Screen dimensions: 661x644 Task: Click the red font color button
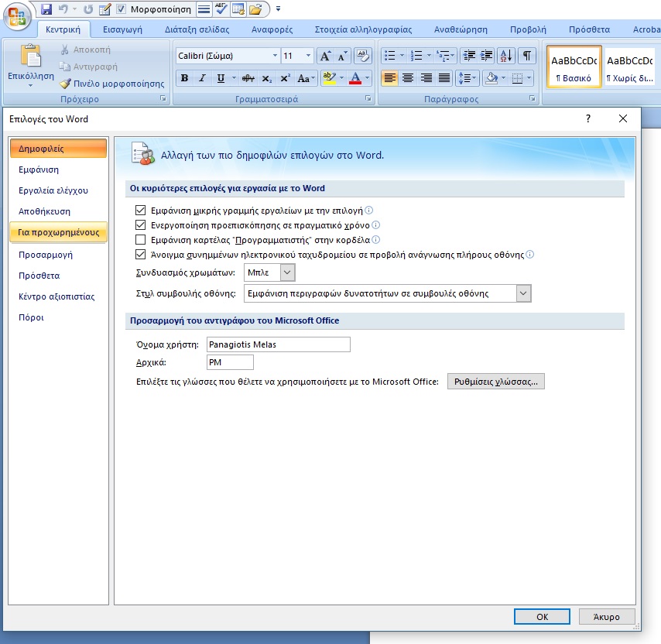coord(355,78)
